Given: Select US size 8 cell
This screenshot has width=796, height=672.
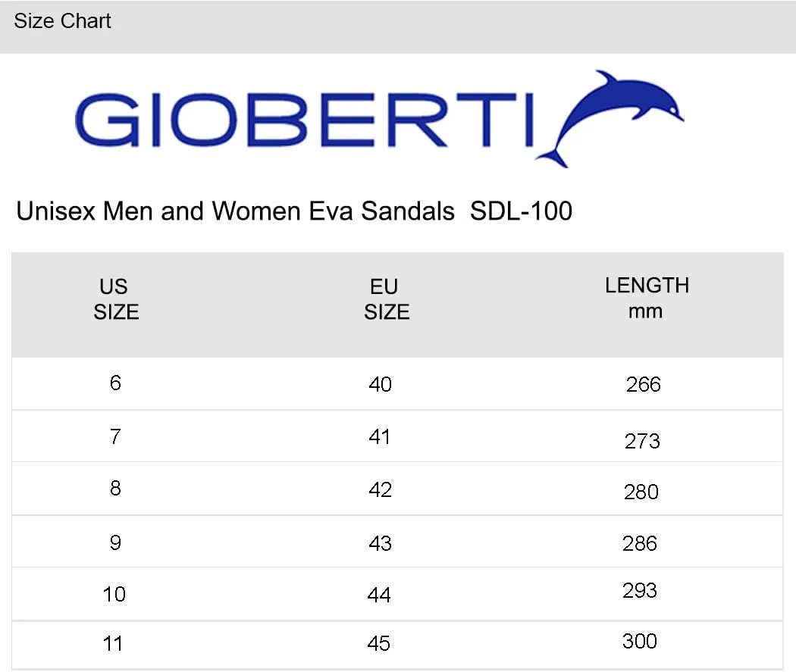Looking at the screenshot, I should [115, 489].
